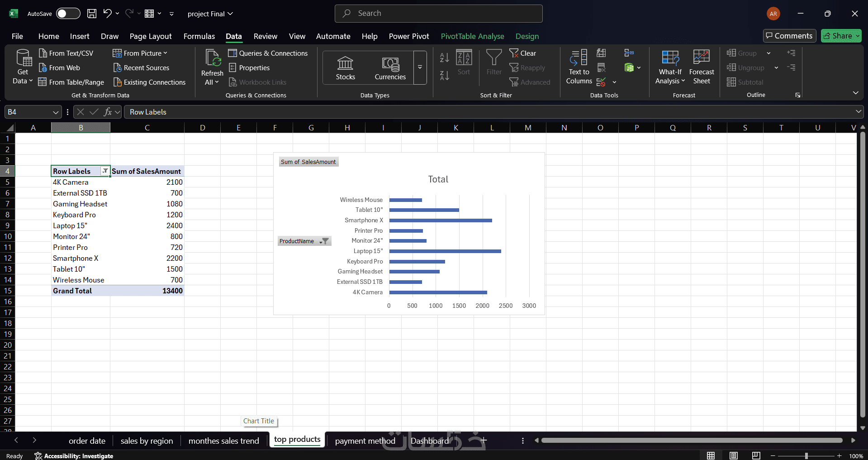Switch to the Home tab
Image resolution: width=868 pixels, height=460 pixels.
pos(49,36)
